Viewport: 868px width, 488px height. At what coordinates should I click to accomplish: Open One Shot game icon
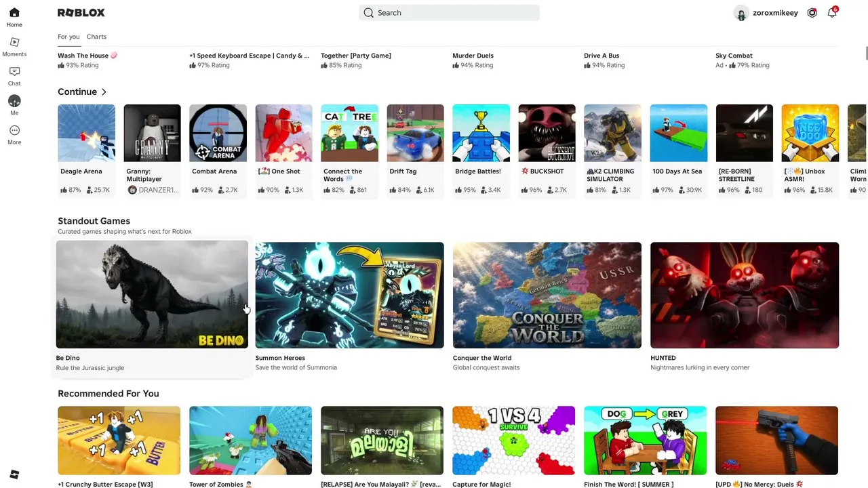click(283, 133)
